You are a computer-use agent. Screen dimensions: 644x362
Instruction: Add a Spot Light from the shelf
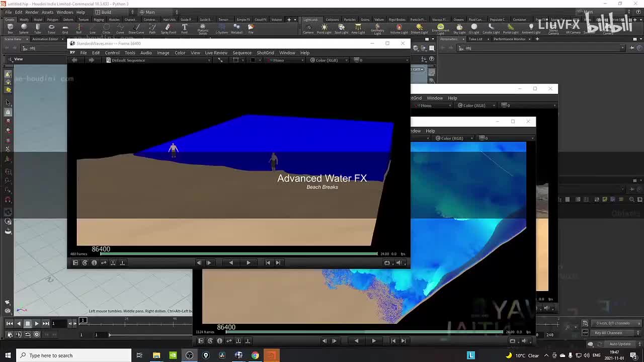pyautogui.click(x=341, y=29)
